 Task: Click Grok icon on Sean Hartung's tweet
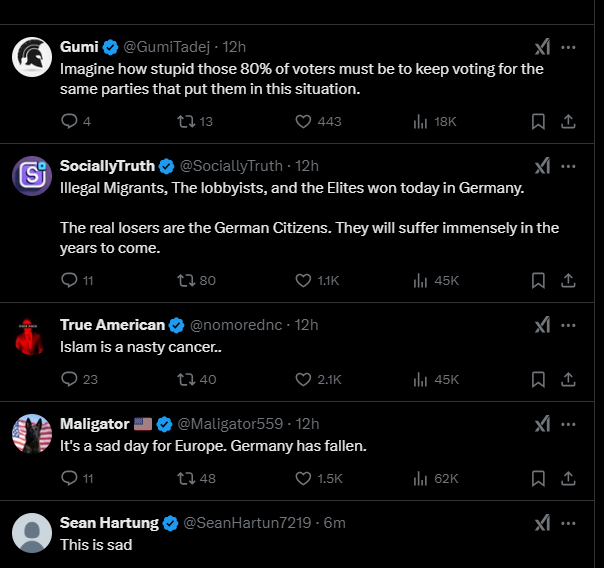(541, 522)
